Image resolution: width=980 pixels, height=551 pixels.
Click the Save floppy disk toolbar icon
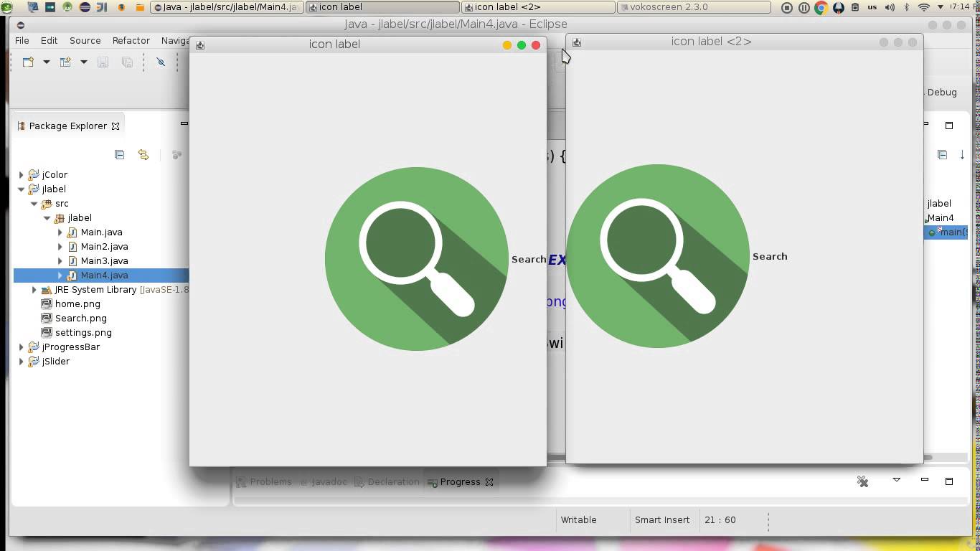(103, 62)
